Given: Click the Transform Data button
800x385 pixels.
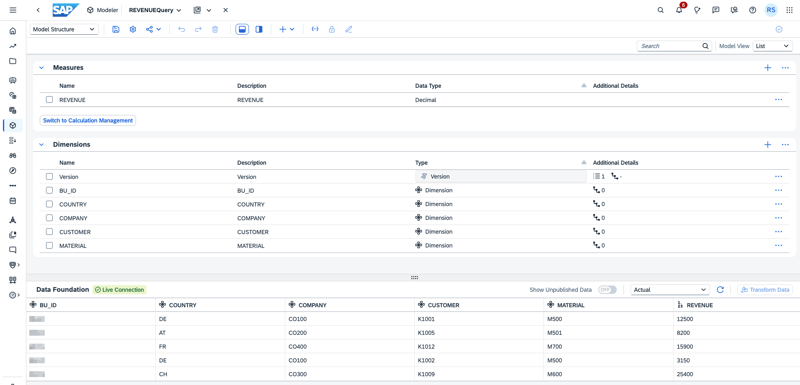Looking at the screenshot, I should click(x=765, y=290).
